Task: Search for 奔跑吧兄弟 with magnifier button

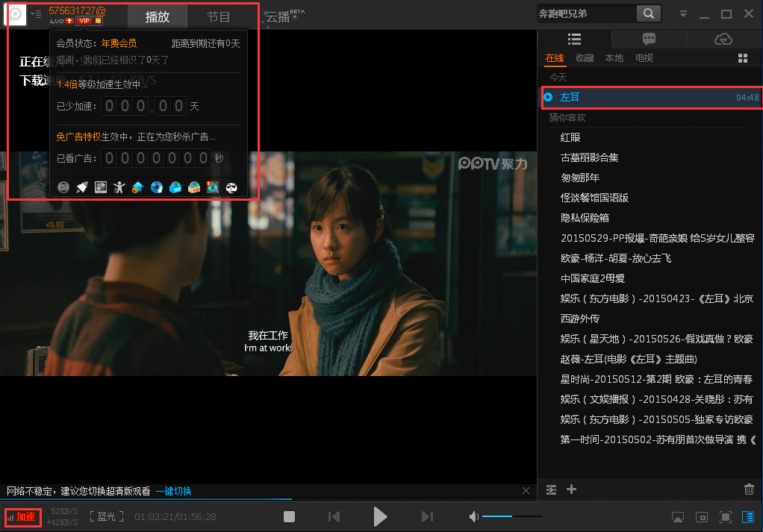Action: tap(649, 13)
